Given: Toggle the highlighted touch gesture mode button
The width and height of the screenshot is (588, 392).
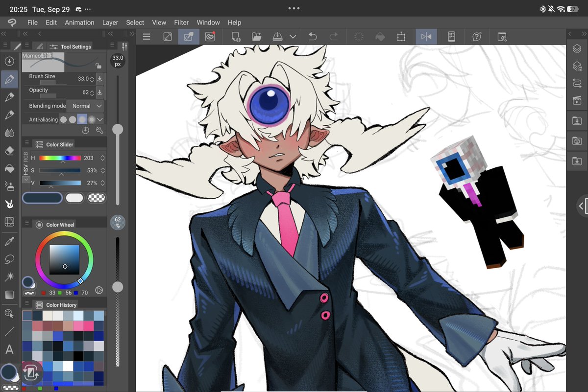Looking at the screenshot, I should (x=189, y=37).
